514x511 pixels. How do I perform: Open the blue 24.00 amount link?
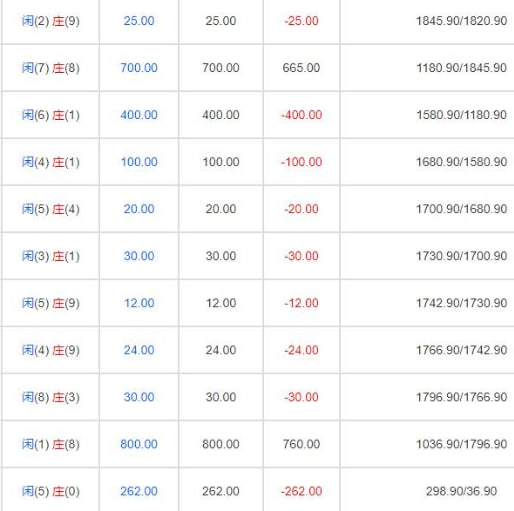(139, 350)
